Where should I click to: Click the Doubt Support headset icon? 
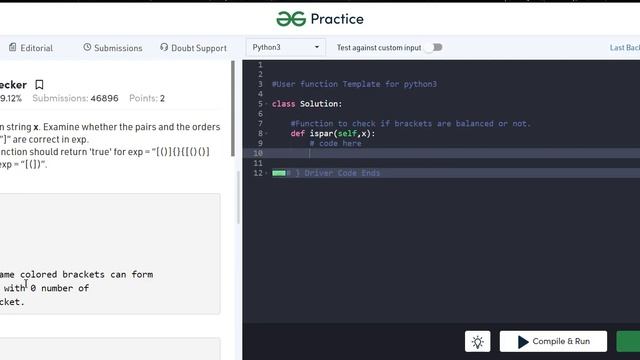pos(164,47)
